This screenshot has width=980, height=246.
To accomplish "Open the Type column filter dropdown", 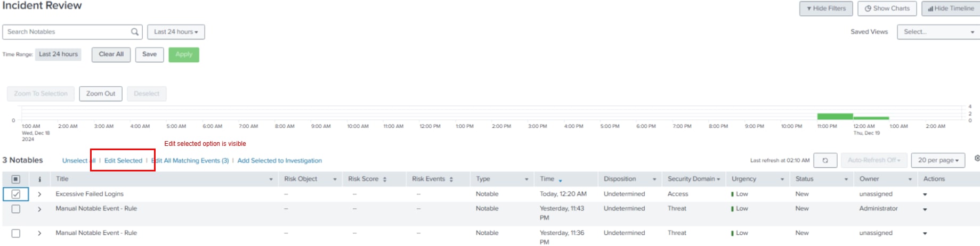I will pos(527,179).
